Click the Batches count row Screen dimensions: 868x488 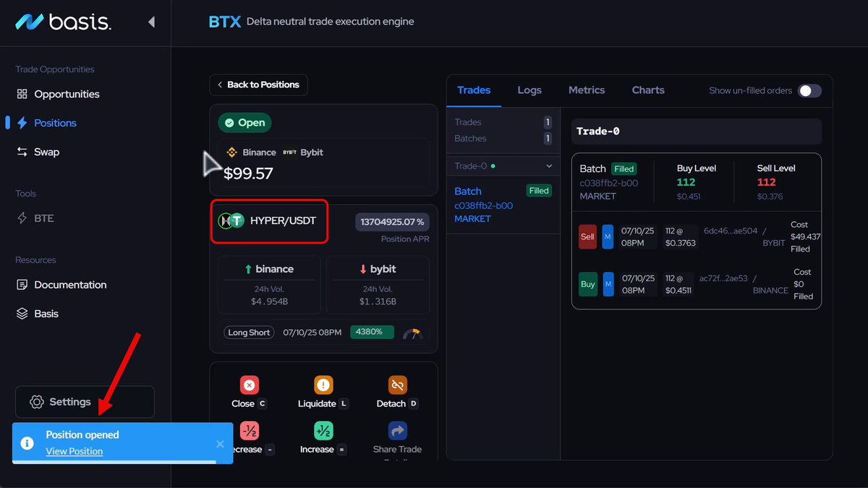click(x=503, y=138)
